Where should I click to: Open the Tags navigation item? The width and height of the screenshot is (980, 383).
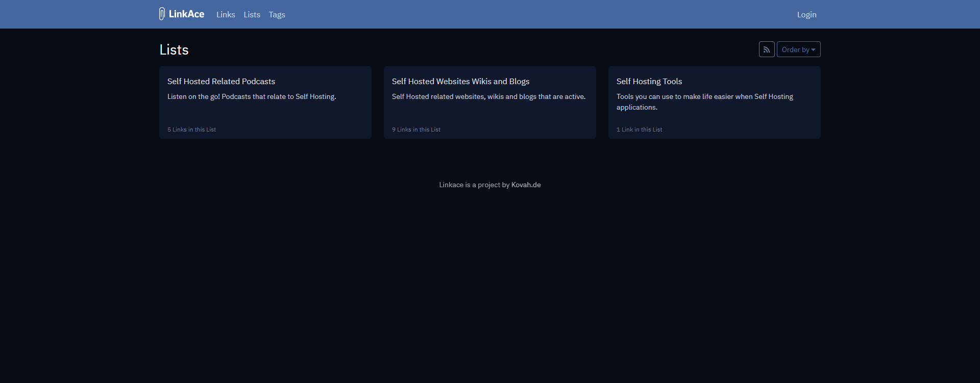(x=277, y=15)
